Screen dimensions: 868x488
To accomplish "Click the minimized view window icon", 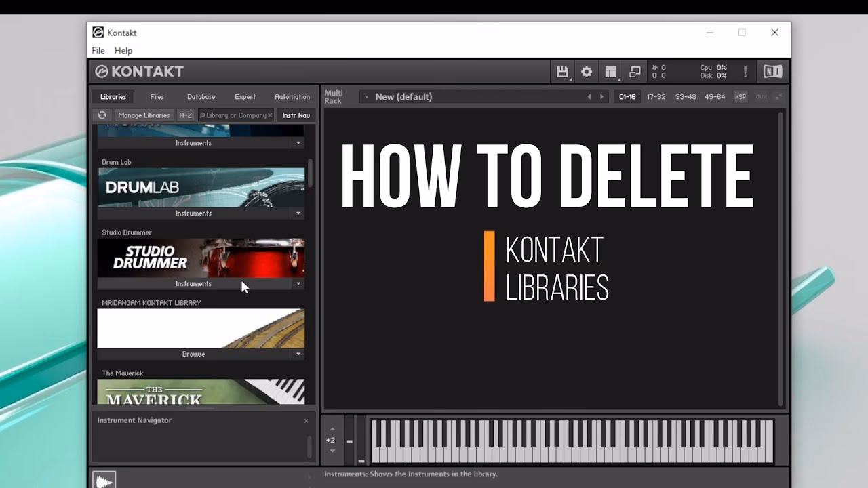I will (635, 72).
